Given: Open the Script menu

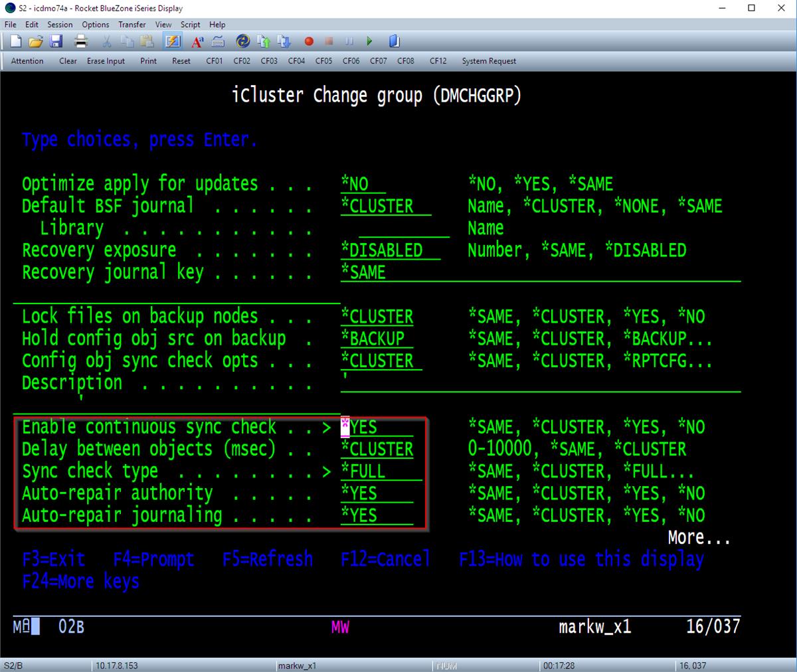Looking at the screenshot, I should click(x=190, y=25).
